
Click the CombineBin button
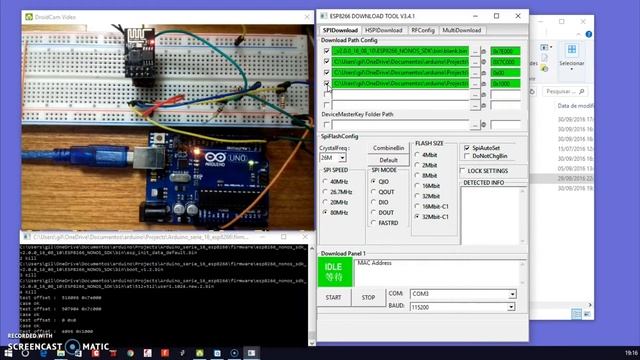coord(388,148)
